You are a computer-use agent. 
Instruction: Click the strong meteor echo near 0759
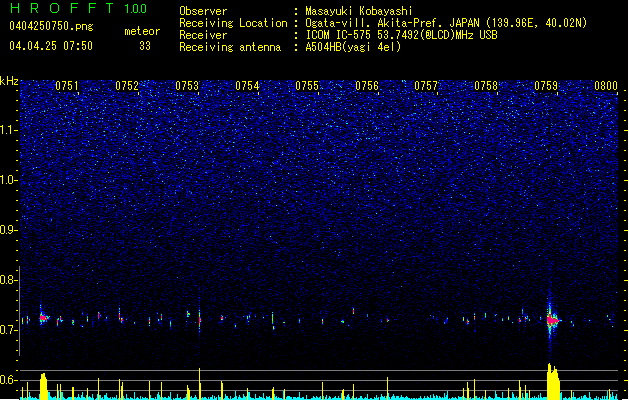coord(552,320)
